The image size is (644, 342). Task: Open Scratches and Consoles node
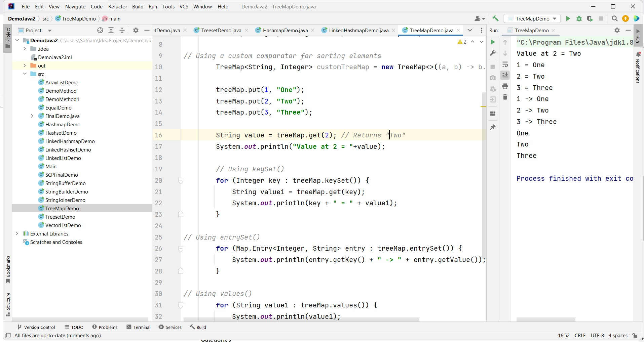pos(56,242)
